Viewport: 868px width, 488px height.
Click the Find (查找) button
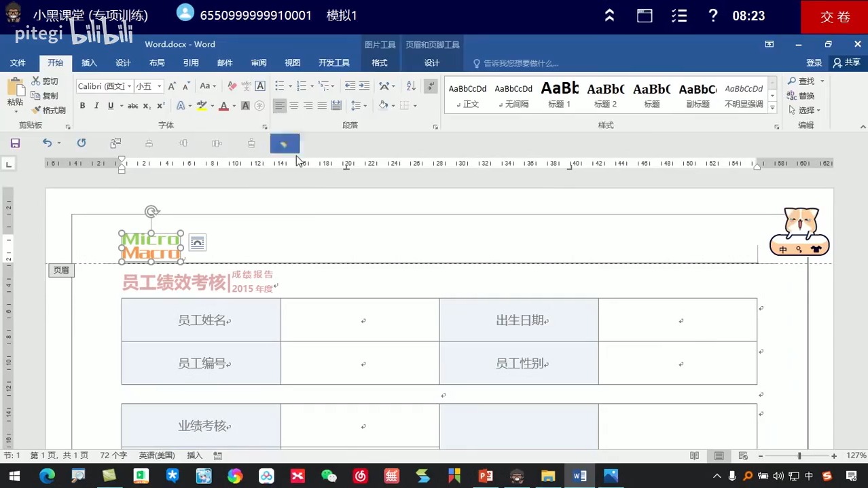(801, 81)
